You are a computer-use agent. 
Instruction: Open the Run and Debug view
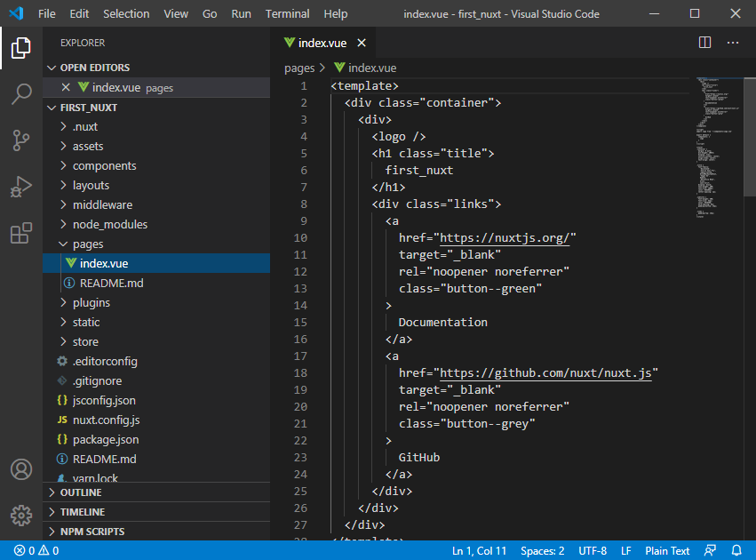coord(21,187)
